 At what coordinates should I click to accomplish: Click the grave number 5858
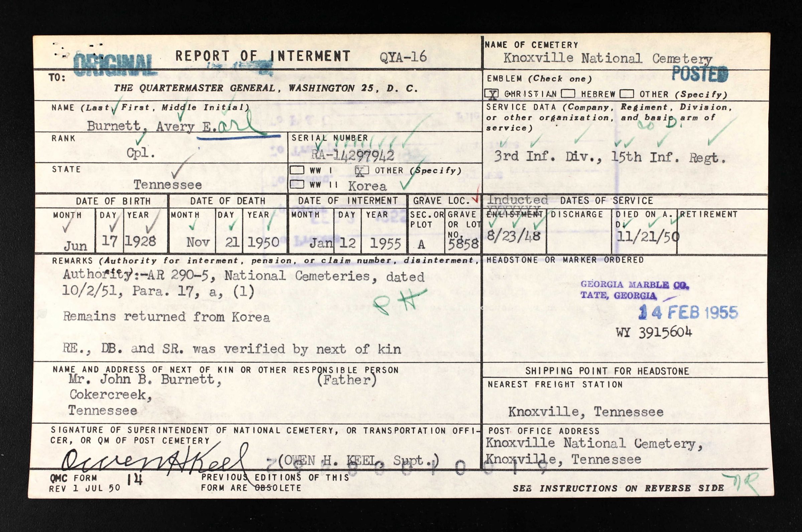pos(463,243)
